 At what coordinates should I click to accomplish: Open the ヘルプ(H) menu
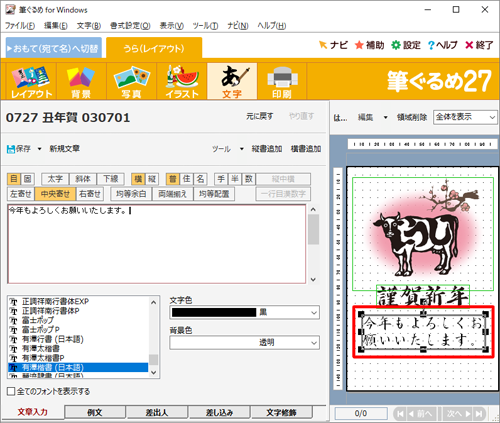click(272, 26)
